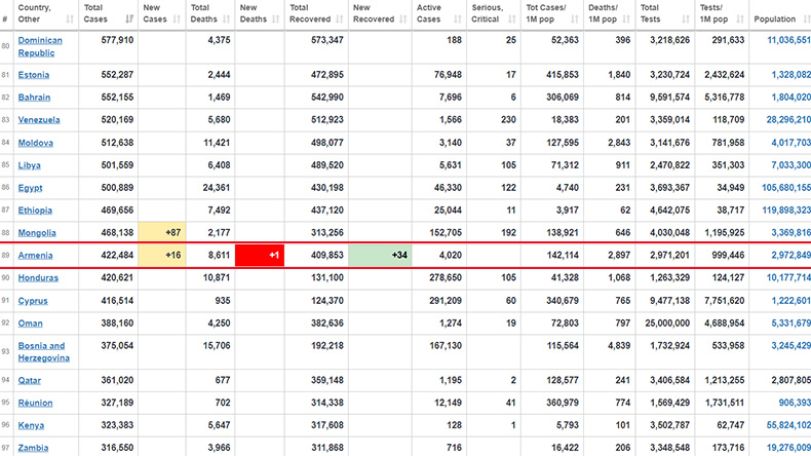Viewport: 811px width, 456px height.
Task: Click Estonia total recovered 472,895
Action: pos(327,75)
